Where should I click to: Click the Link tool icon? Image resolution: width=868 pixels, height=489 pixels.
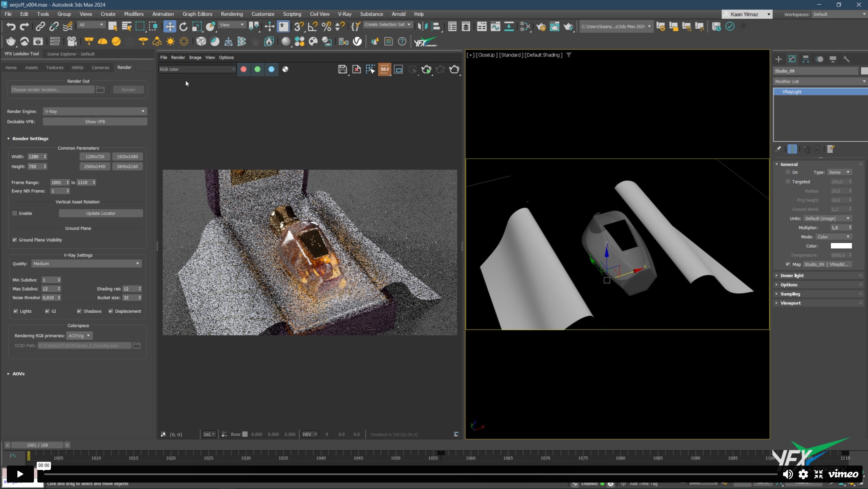click(x=40, y=27)
